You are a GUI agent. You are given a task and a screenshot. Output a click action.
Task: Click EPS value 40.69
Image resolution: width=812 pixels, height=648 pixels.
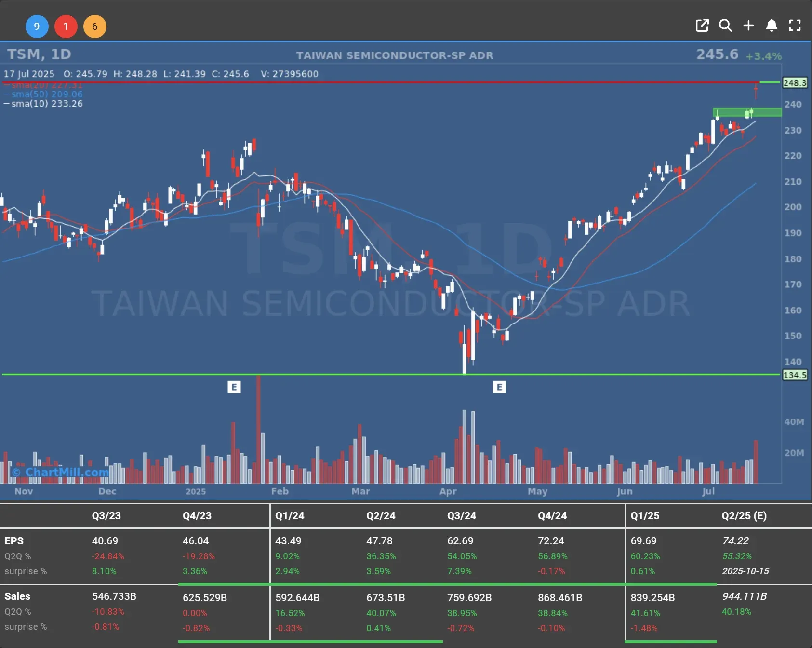point(105,541)
